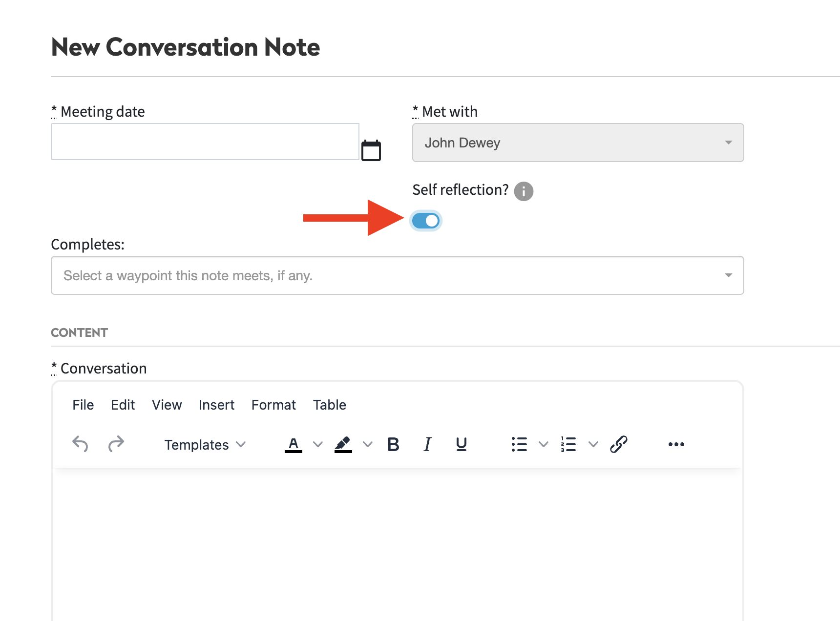Click the Redo arrow in editor toolbar
840x621 pixels.
[x=116, y=444]
